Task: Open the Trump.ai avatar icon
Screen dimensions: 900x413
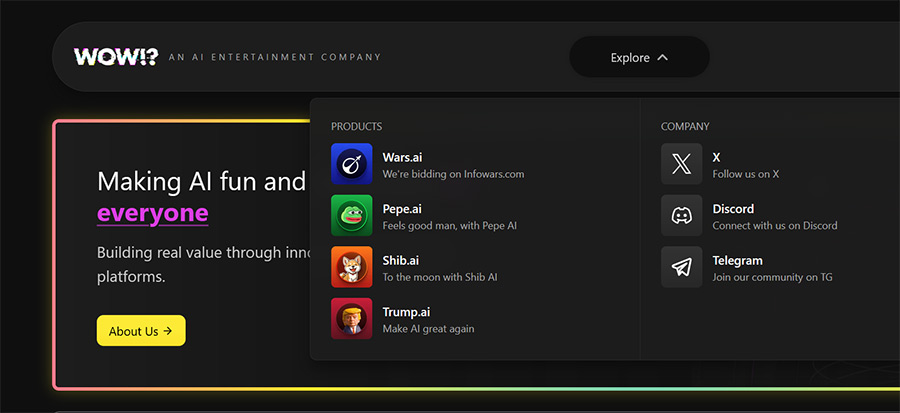Action: point(352,319)
